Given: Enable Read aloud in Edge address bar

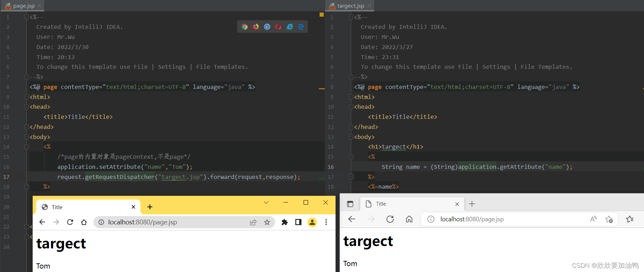Looking at the screenshot, I should point(594,219).
